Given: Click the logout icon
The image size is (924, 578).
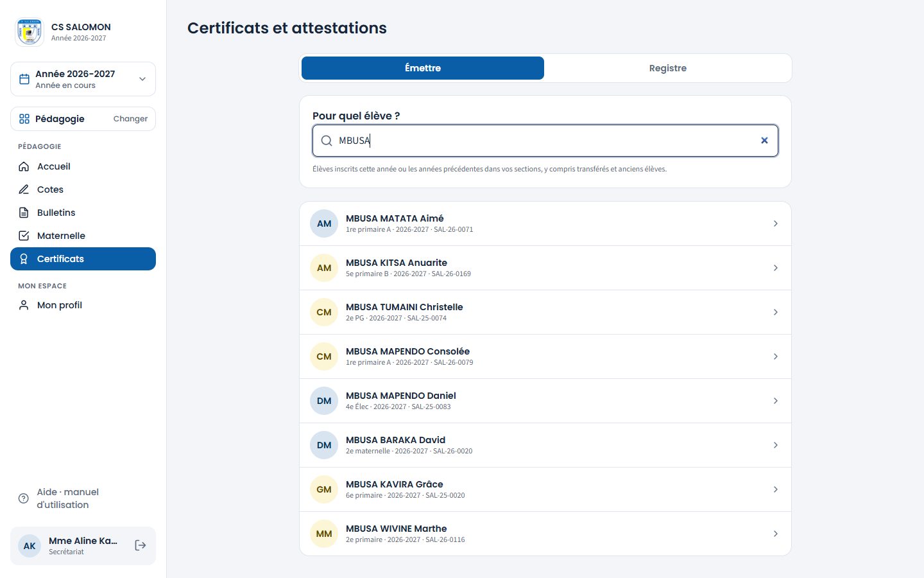Looking at the screenshot, I should coord(141,545).
